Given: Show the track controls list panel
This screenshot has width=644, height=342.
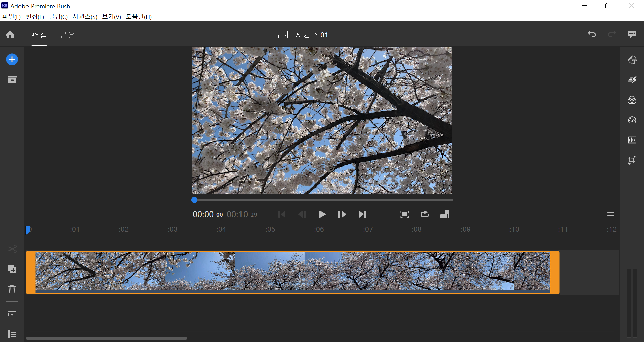Looking at the screenshot, I should [12, 334].
